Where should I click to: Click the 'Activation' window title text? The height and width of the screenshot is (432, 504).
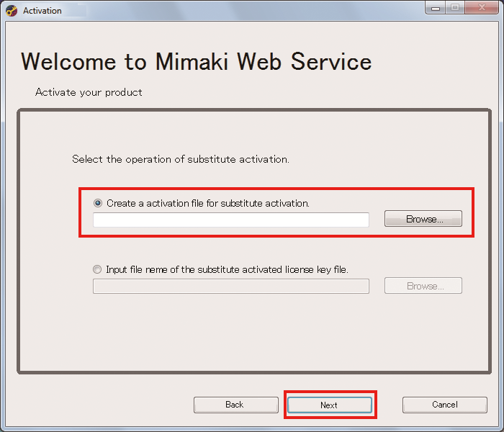click(x=42, y=11)
